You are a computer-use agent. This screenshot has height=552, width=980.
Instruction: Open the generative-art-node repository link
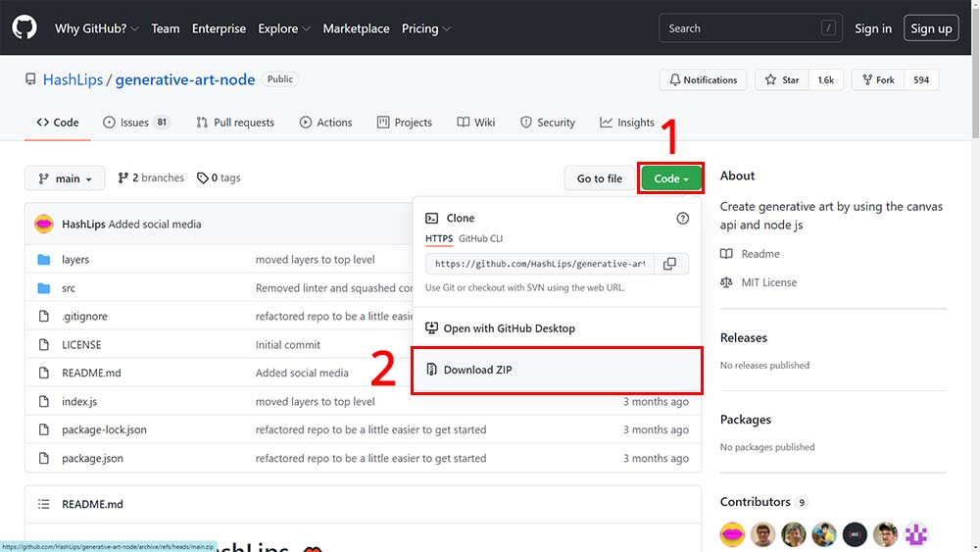tap(185, 80)
